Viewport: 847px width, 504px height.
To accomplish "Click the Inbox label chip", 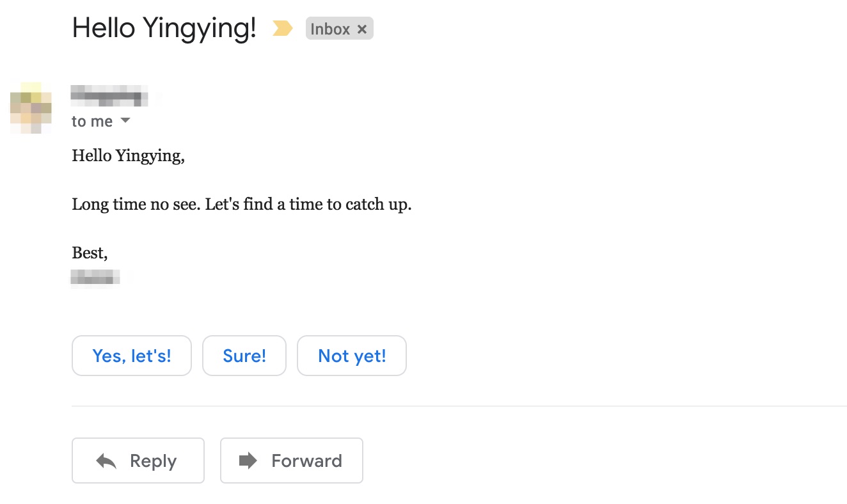I will [x=330, y=29].
